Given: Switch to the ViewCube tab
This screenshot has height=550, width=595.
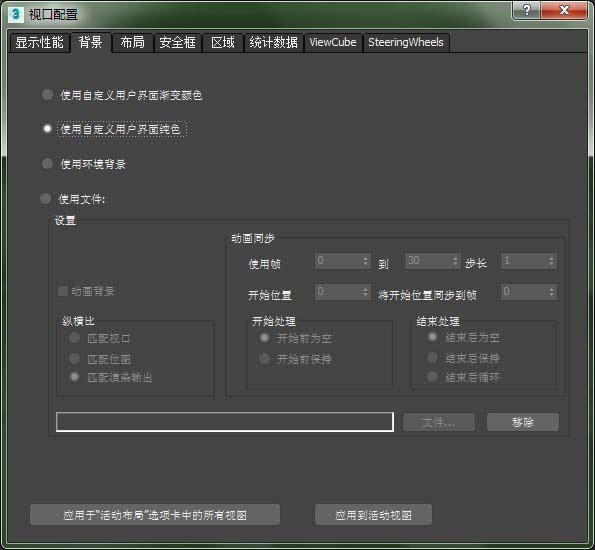Looking at the screenshot, I should point(333,43).
